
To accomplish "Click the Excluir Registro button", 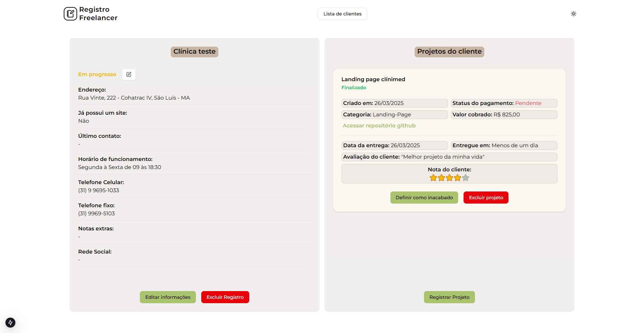I will 225,297.
